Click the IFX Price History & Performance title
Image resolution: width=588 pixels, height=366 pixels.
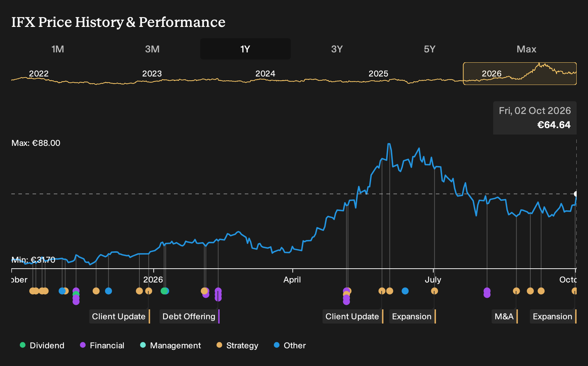(119, 22)
